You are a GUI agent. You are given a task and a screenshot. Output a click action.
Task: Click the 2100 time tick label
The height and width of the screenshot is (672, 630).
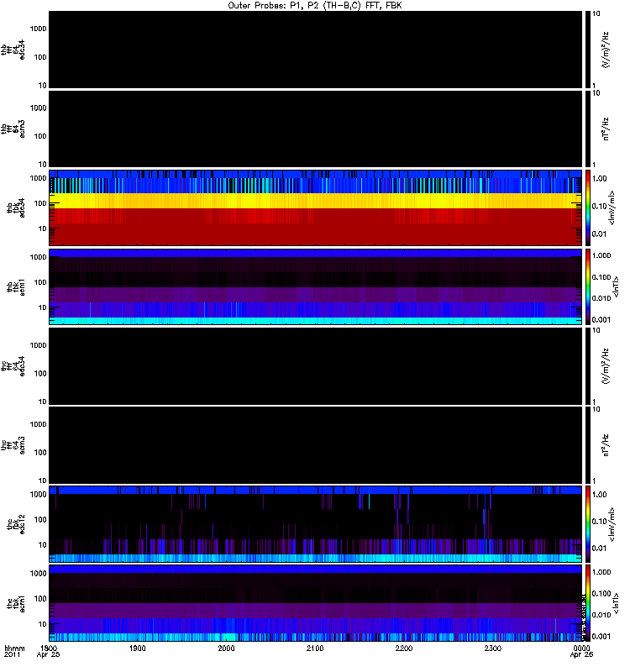(315, 648)
